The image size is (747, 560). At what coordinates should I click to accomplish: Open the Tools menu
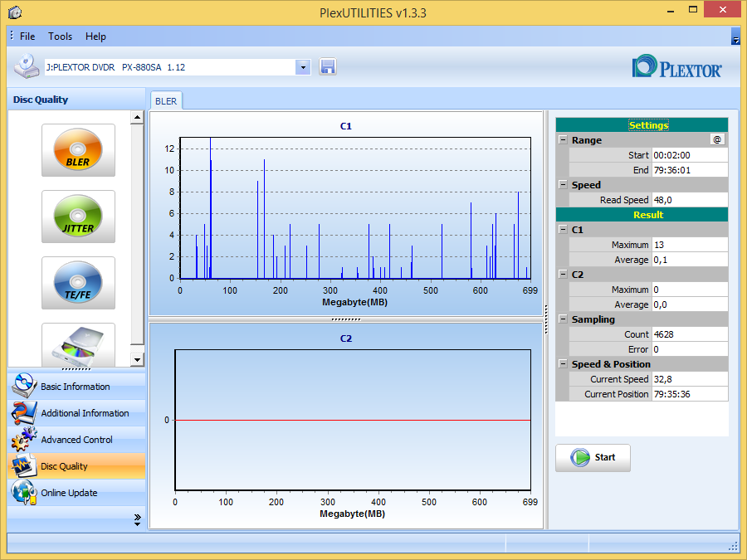click(x=60, y=37)
